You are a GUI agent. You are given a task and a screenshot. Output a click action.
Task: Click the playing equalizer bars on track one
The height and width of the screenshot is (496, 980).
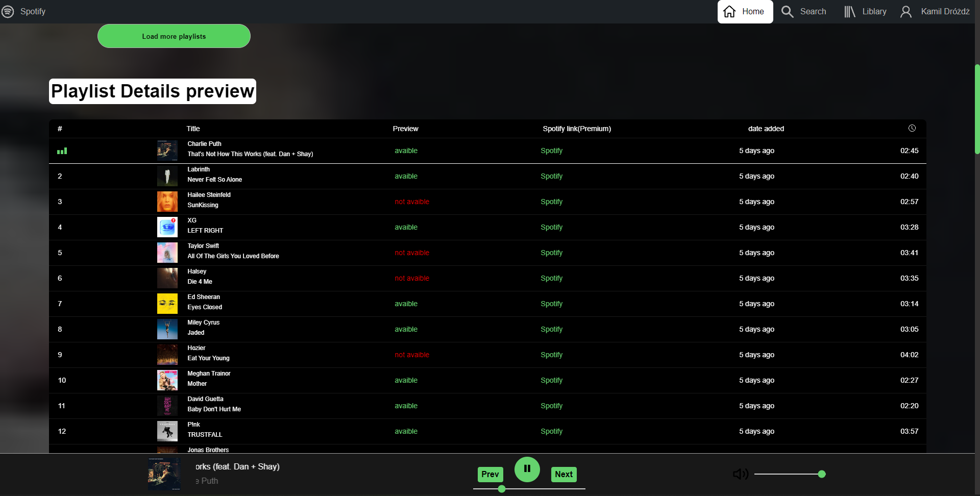[x=62, y=151]
